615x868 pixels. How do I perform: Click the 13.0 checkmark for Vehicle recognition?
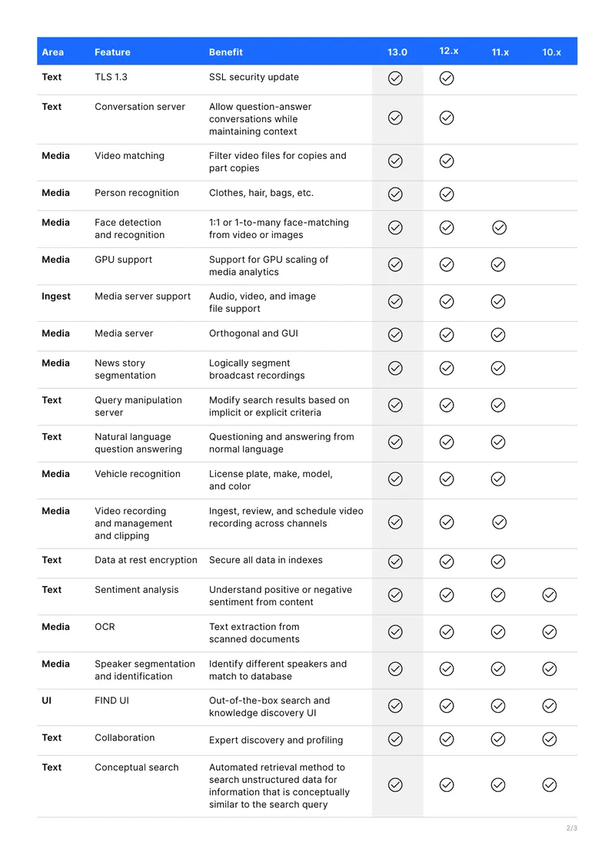pyautogui.click(x=395, y=479)
